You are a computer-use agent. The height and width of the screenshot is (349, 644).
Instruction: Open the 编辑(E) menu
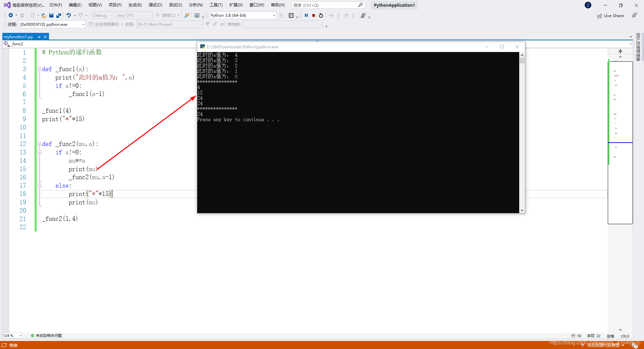[x=75, y=5]
